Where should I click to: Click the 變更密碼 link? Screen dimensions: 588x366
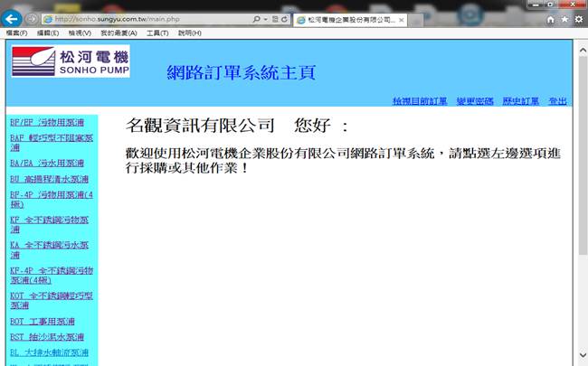(475, 100)
